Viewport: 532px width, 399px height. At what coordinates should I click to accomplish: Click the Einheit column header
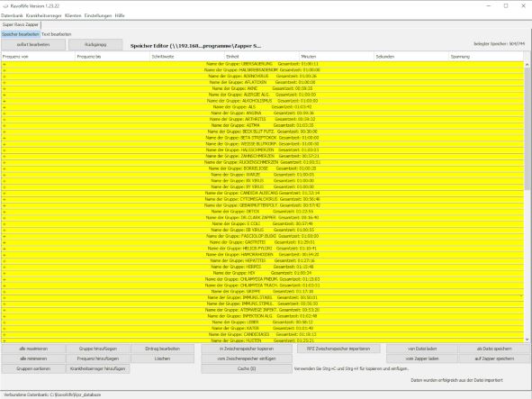[262, 57]
